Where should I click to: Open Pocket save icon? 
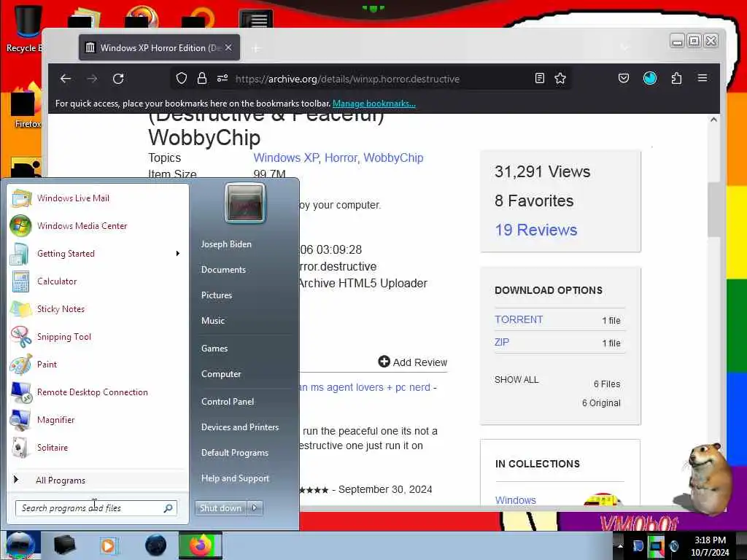[x=624, y=78]
